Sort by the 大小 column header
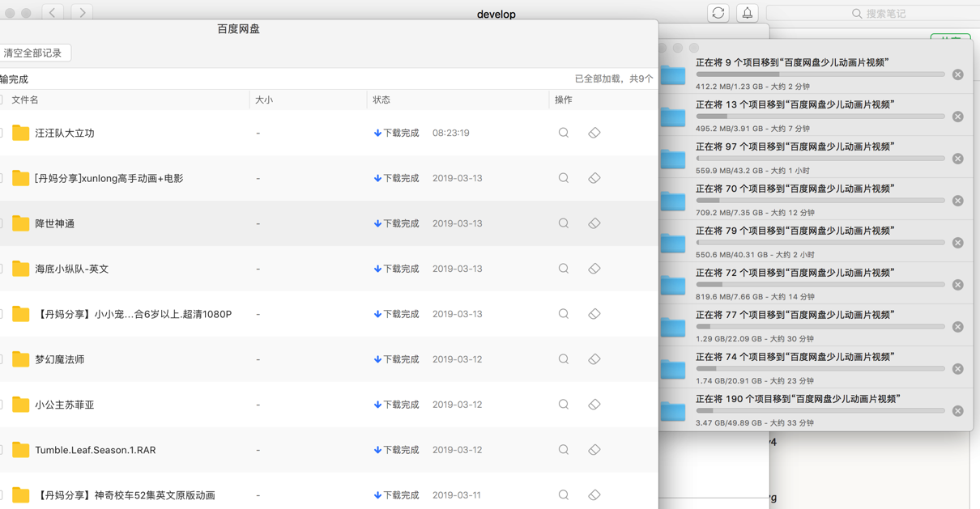Screen dimensions: 980x509 point(264,100)
